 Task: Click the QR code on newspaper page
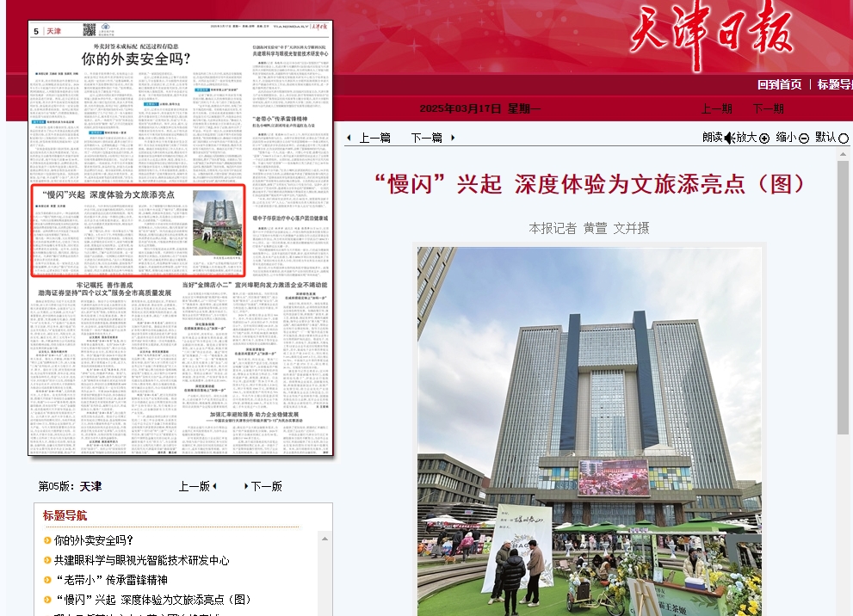[x=89, y=30]
